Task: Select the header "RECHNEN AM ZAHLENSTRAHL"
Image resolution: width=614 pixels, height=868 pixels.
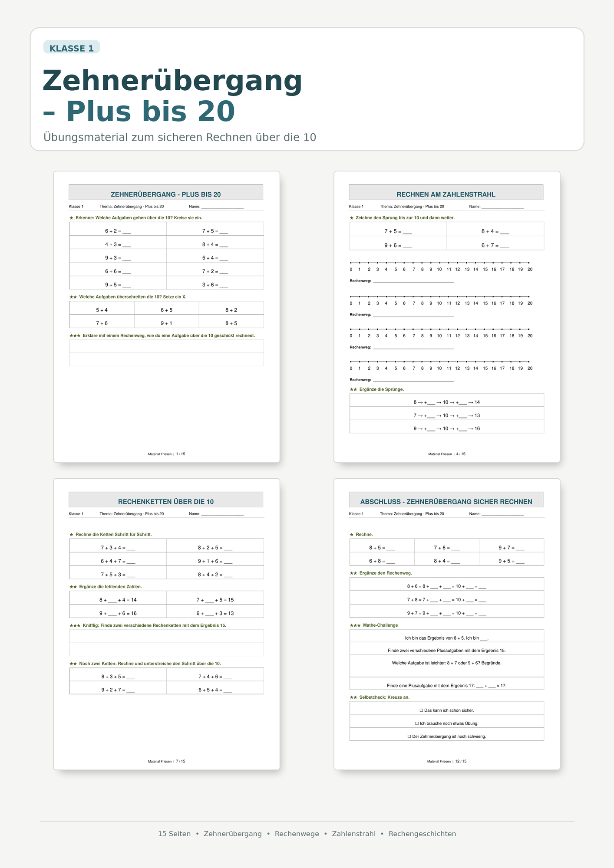Action: pyautogui.click(x=446, y=194)
